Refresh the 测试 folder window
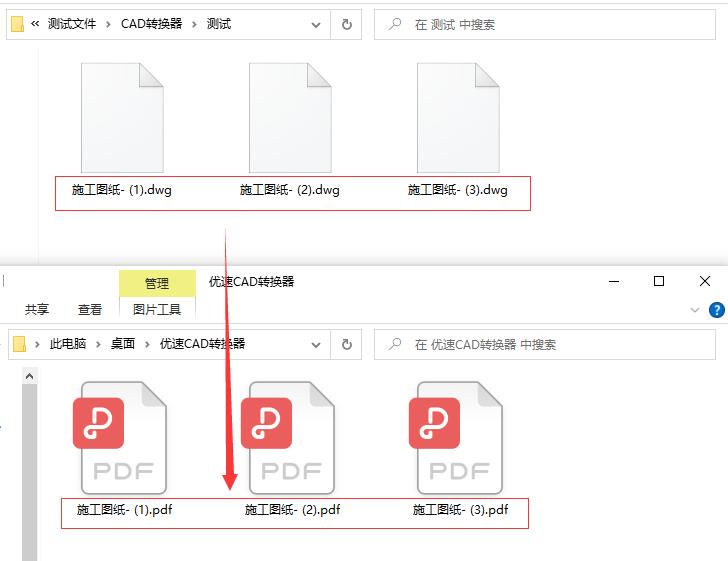The image size is (728, 561). tap(346, 25)
